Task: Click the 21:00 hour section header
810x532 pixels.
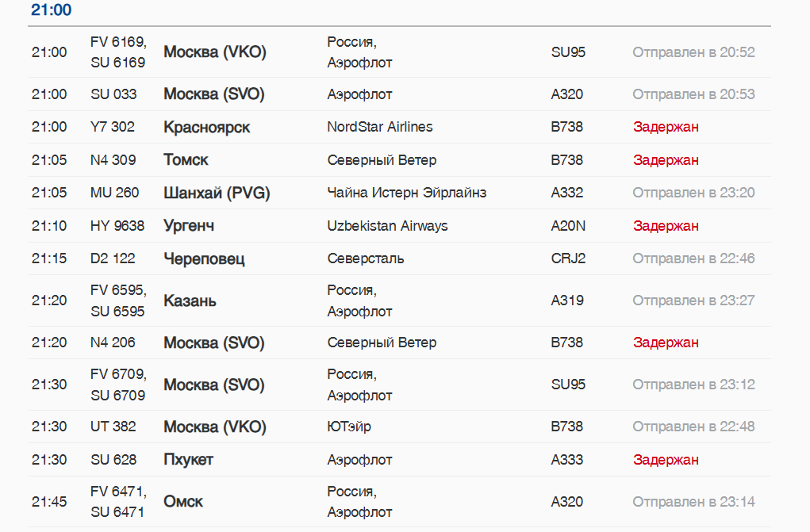Action: (x=51, y=10)
